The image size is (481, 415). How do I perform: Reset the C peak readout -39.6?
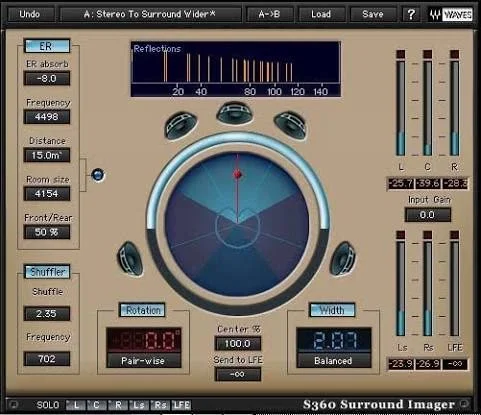428,184
